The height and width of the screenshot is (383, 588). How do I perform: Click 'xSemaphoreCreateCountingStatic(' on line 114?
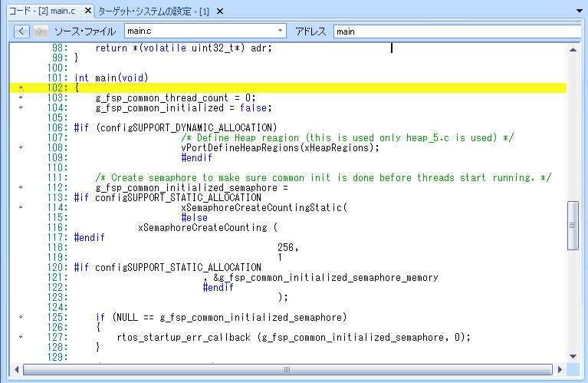(264, 207)
